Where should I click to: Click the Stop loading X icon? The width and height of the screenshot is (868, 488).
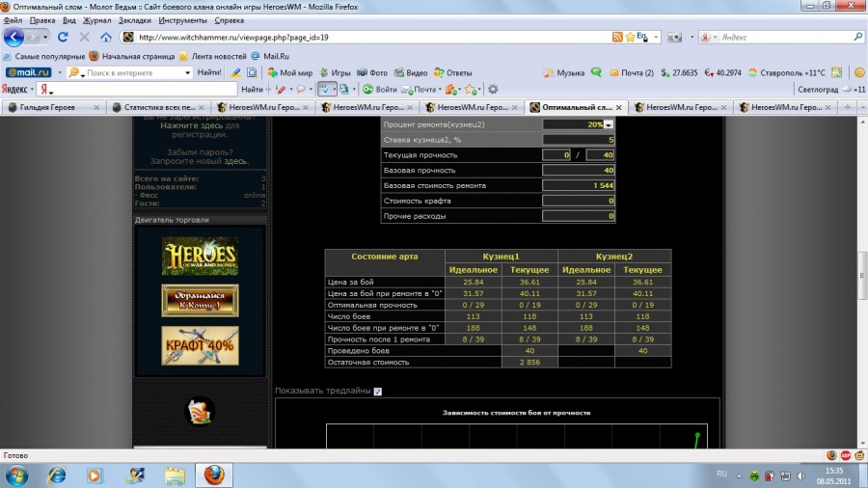pos(84,37)
